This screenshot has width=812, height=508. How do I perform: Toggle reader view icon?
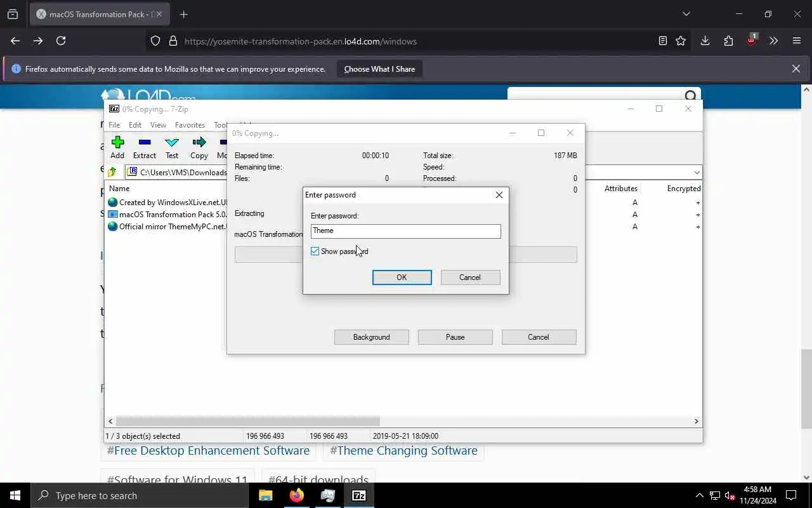[662, 41]
